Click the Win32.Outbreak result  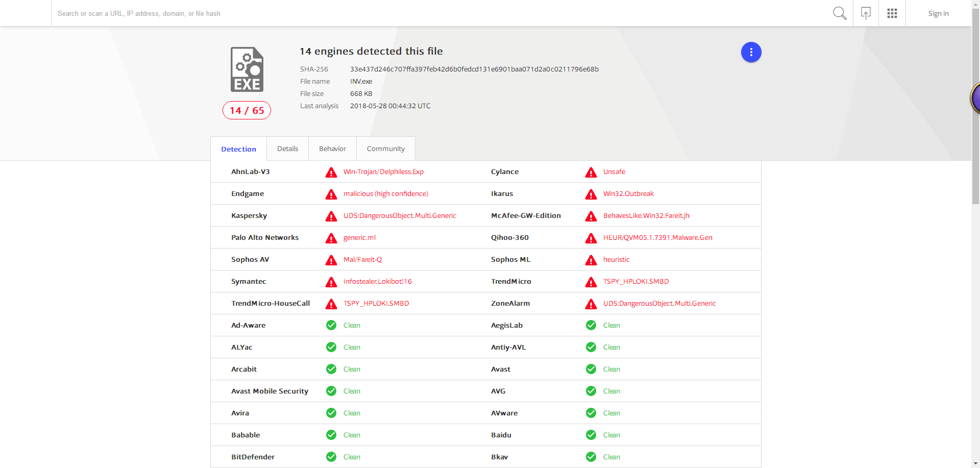point(628,193)
